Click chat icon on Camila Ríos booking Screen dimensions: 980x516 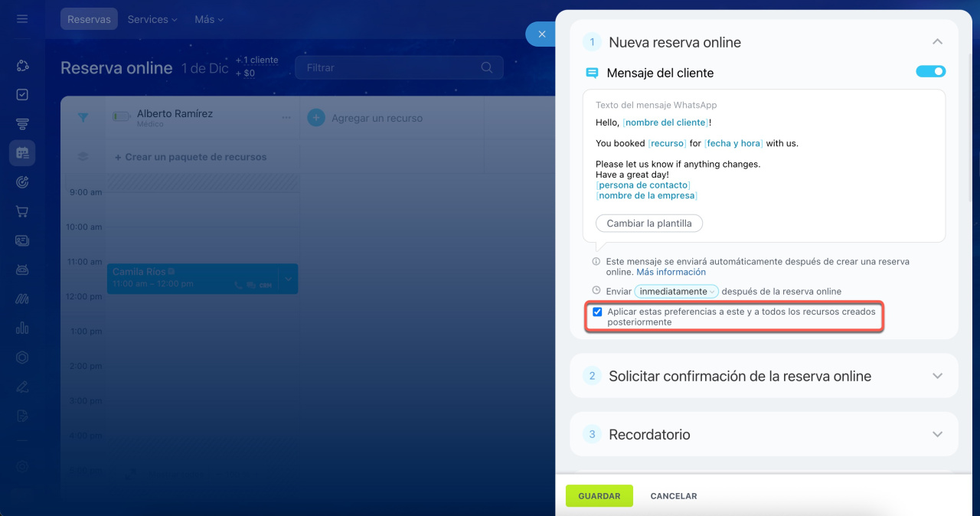251,285
